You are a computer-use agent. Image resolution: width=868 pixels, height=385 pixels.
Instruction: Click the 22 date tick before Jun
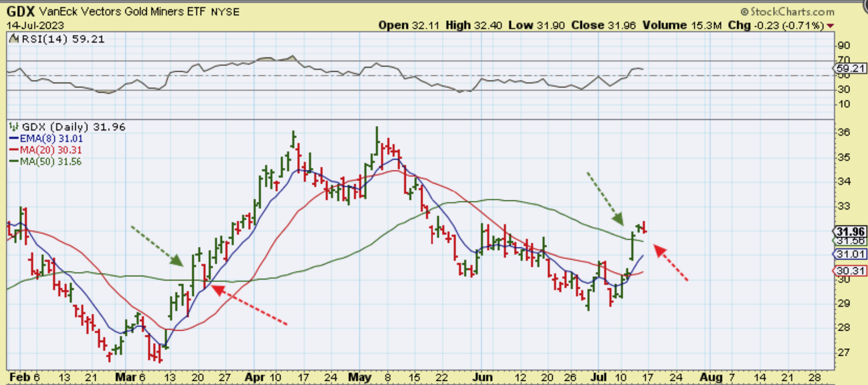[x=441, y=377]
